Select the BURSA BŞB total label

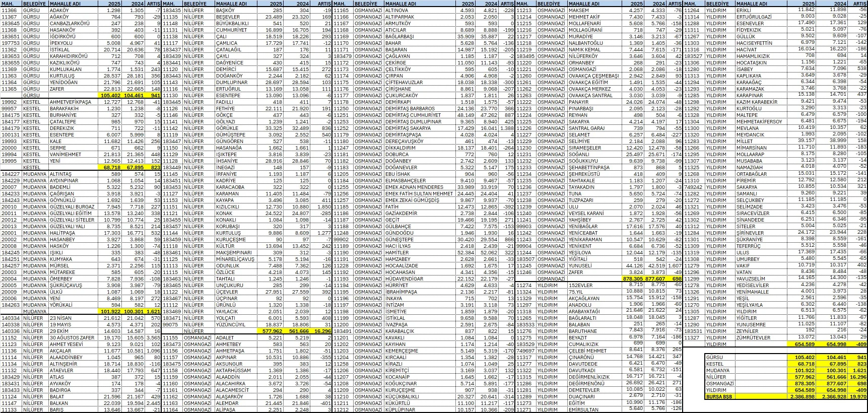(719, 397)
